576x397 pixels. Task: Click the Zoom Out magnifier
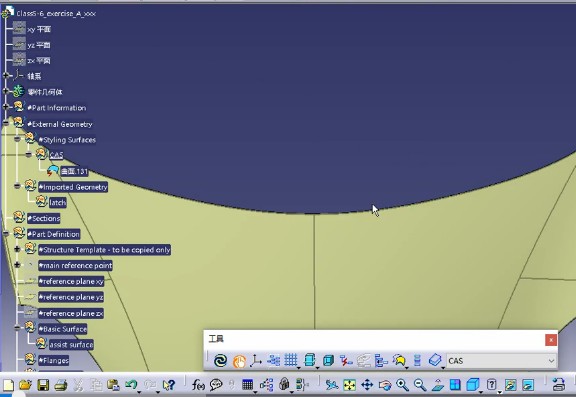[x=420, y=385]
